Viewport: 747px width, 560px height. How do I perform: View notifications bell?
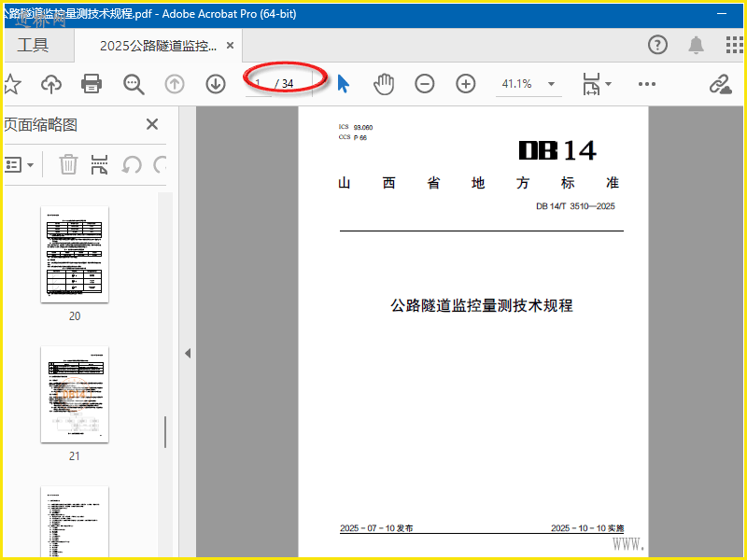click(x=696, y=45)
